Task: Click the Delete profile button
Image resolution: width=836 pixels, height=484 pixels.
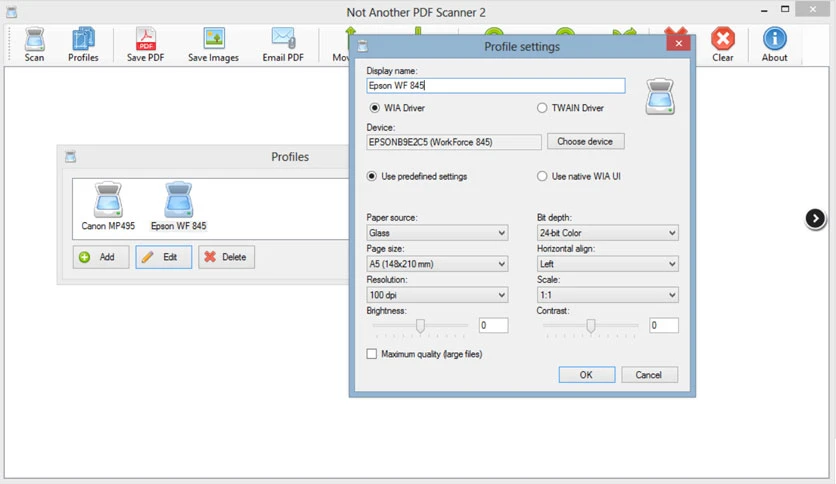Action: [x=227, y=257]
